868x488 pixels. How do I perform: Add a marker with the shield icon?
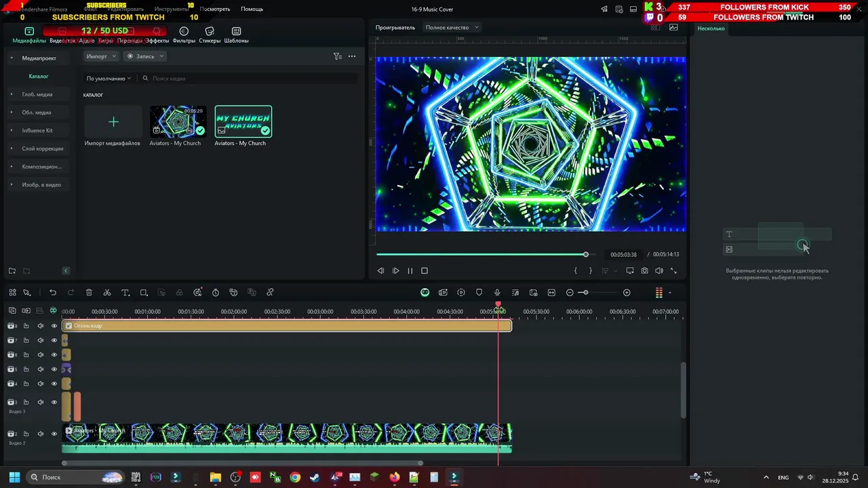[479, 293]
